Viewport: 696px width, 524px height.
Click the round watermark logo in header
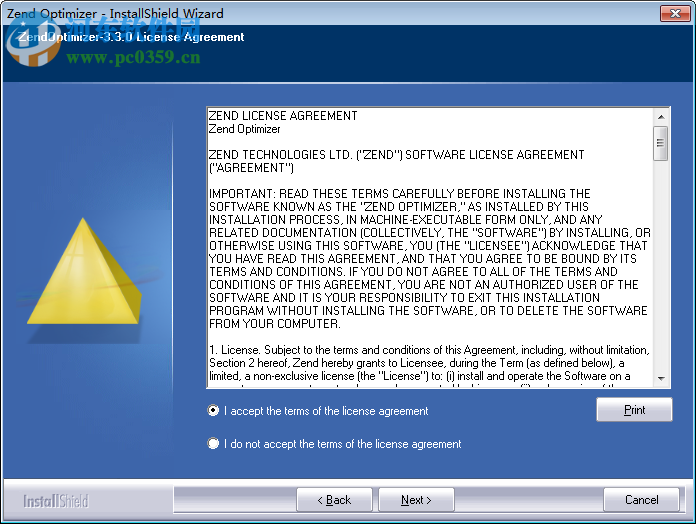[33, 43]
